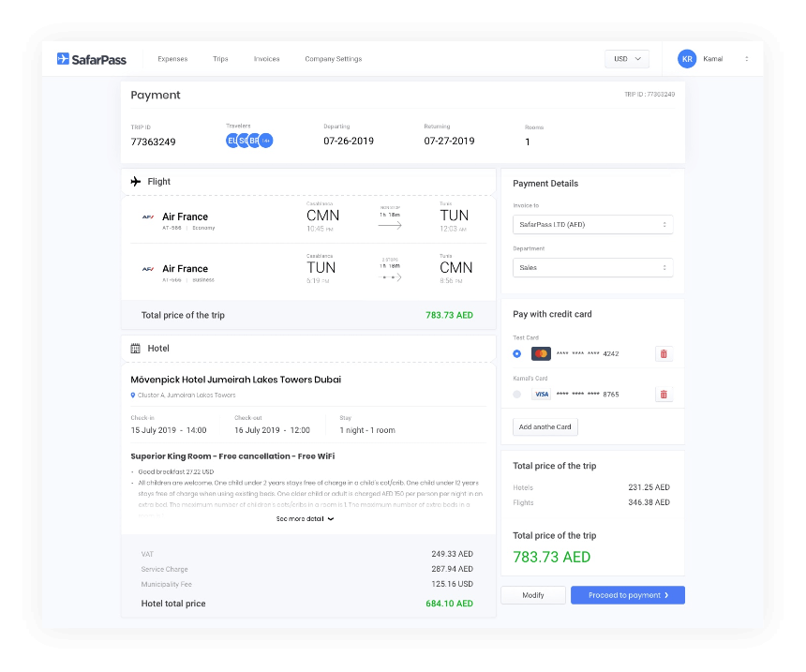Click the nonstop arrow from CMN to TUN

[x=390, y=225]
